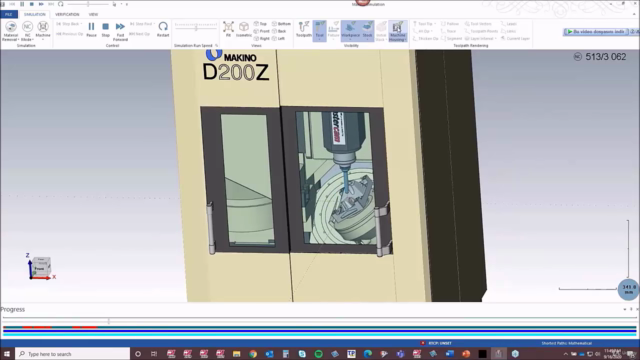640x360 pixels.
Task: Open the Machine simulation dropdown
Action: point(43,31)
